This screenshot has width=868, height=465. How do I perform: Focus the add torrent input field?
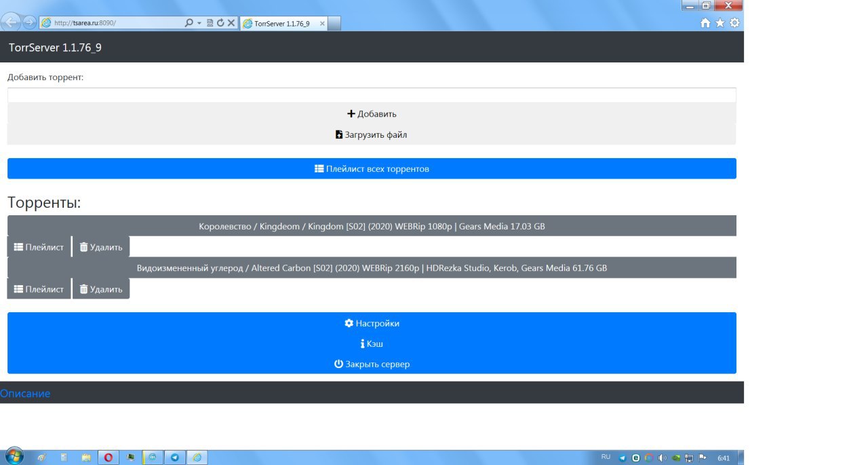(x=372, y=95)
